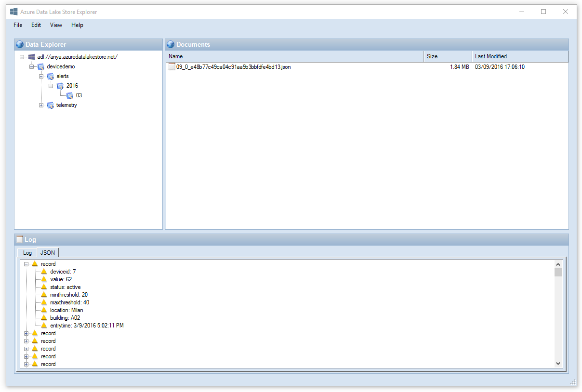This screenshot has height=392, width=582.
Task: Close the Azure Data Lake Store Explorer window
Action: pos(566,12)
